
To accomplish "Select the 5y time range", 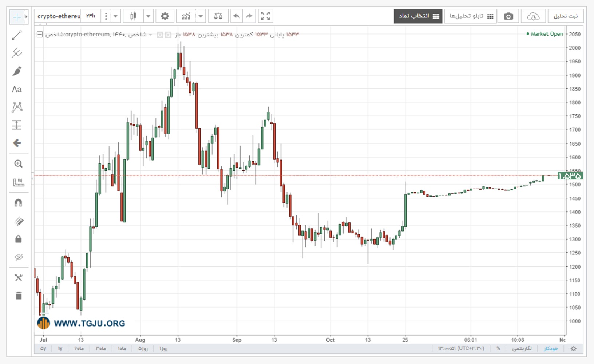I will (43, 348).
